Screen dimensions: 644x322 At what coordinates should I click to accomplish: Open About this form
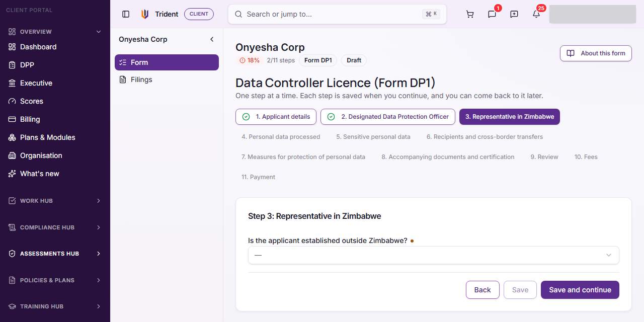(x=596, y=53)
